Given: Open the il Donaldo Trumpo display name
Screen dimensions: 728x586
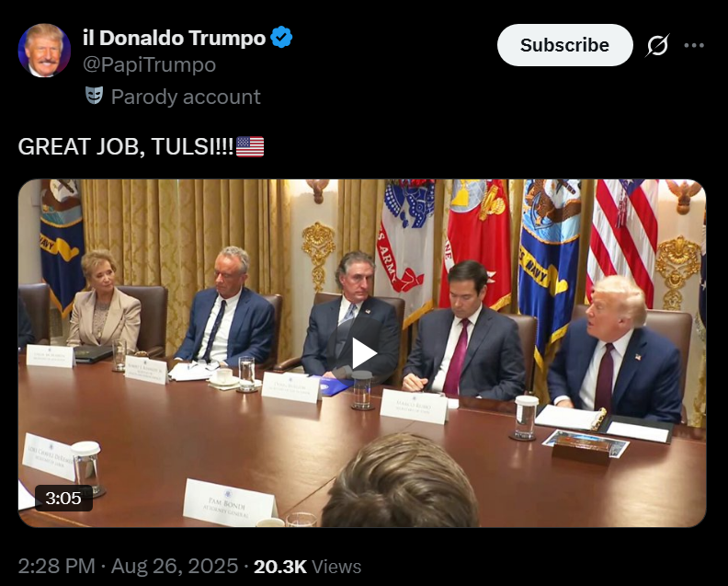Looking at the screenshot, I should [x=174, y=38].
